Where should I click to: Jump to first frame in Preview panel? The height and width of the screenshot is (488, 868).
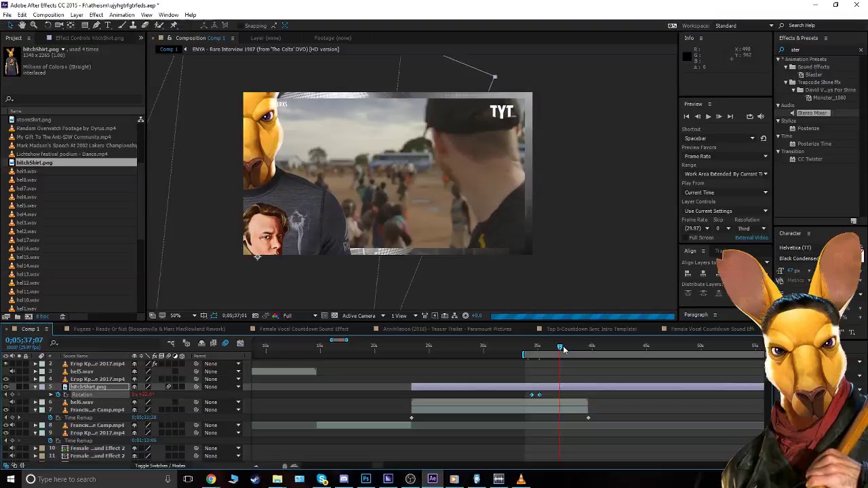[686, 117]
